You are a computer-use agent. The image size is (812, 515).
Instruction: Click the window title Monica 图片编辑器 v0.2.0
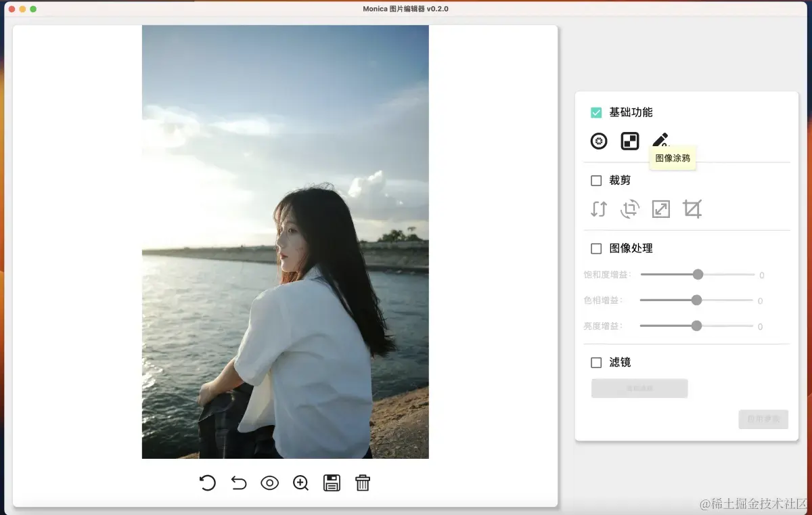click(x=405, y=9)
